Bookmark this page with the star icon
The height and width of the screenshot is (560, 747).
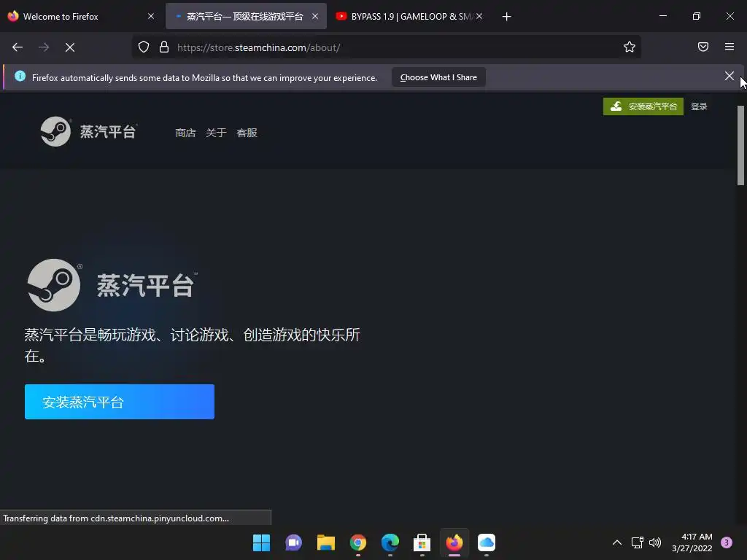[x=630, y=47]
